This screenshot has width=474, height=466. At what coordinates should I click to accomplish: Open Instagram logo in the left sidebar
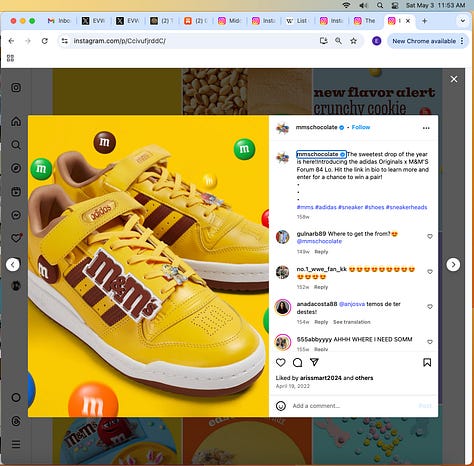16,88
